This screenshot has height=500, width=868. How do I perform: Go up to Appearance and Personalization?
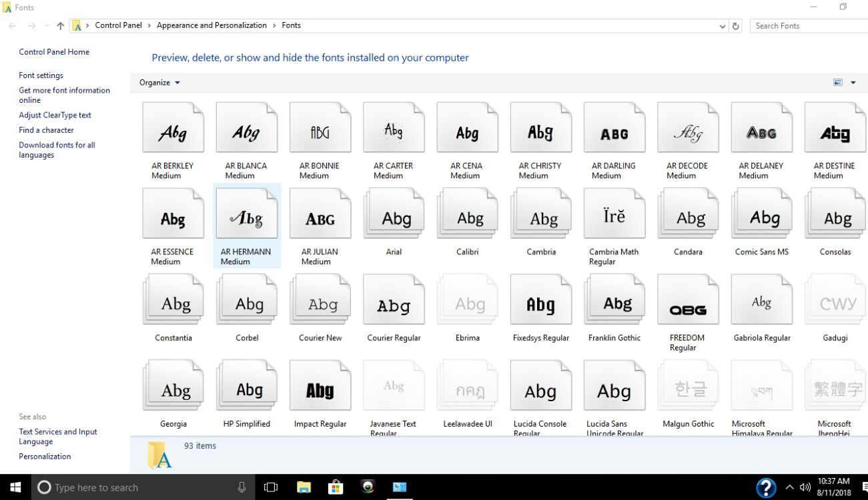pos(61,25)
